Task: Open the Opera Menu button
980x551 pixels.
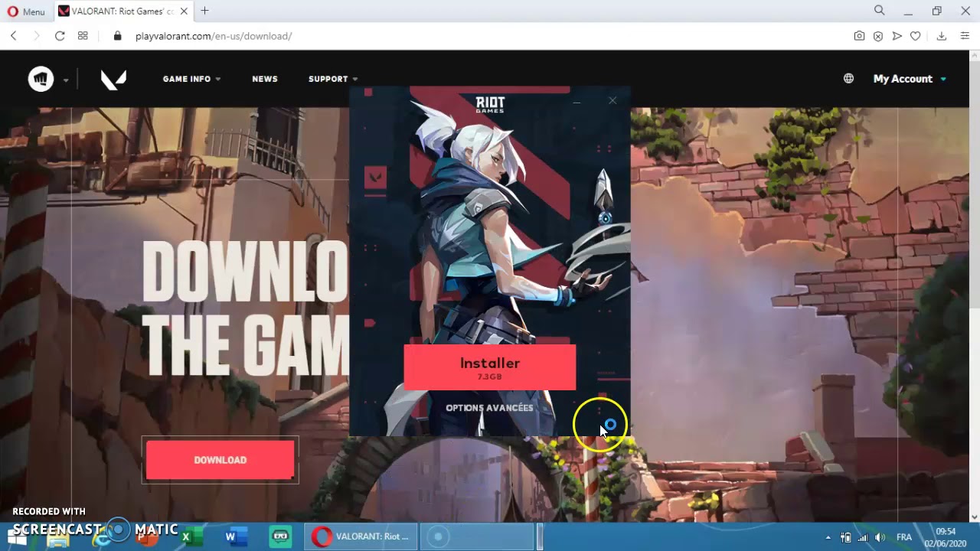Action: [26, 11]
